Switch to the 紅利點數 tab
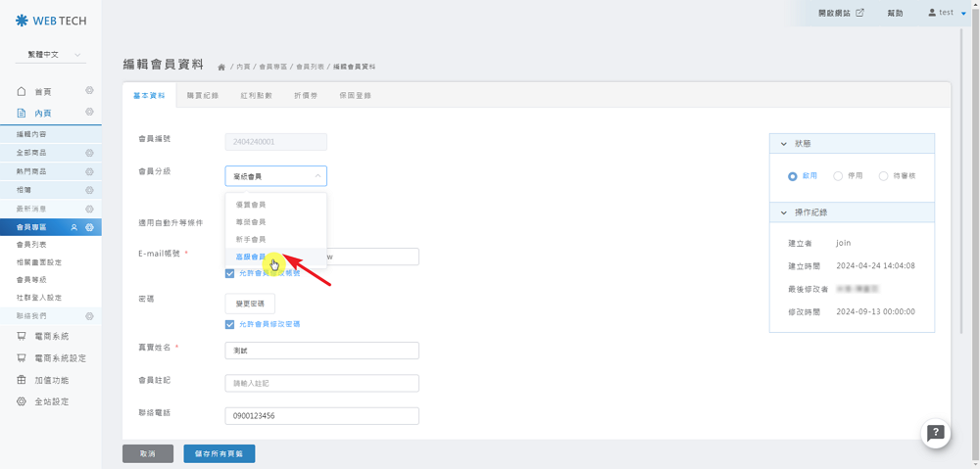 click(256, 96)
